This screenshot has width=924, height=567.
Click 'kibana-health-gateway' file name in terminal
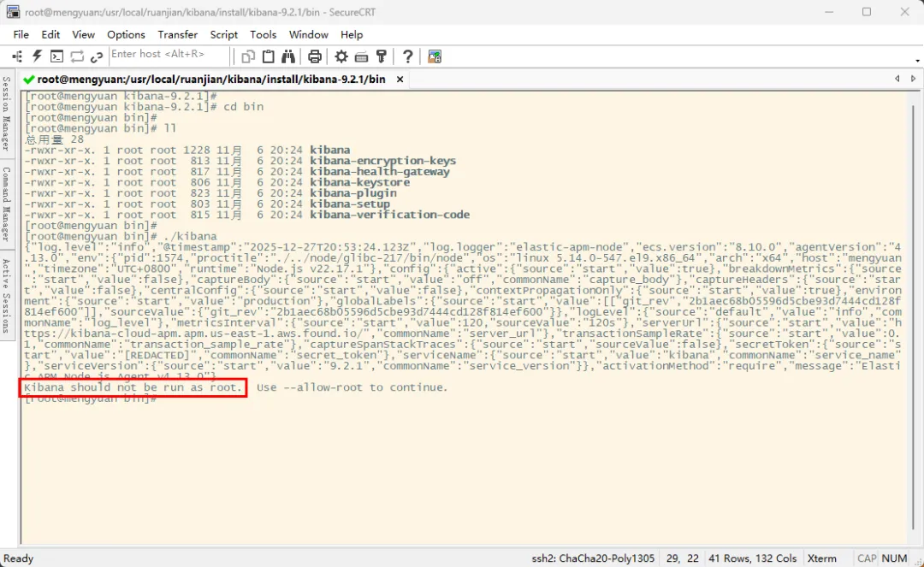coord(380,172)
